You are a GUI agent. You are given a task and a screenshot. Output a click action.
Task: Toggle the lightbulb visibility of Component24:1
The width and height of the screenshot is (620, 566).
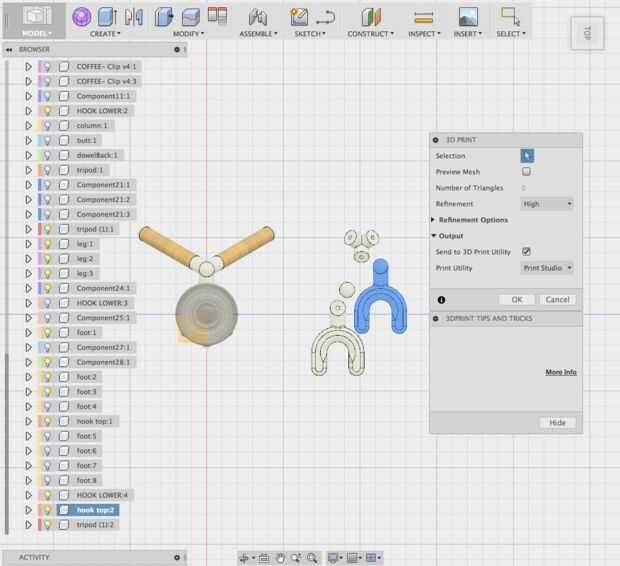(x=47, y=288)
